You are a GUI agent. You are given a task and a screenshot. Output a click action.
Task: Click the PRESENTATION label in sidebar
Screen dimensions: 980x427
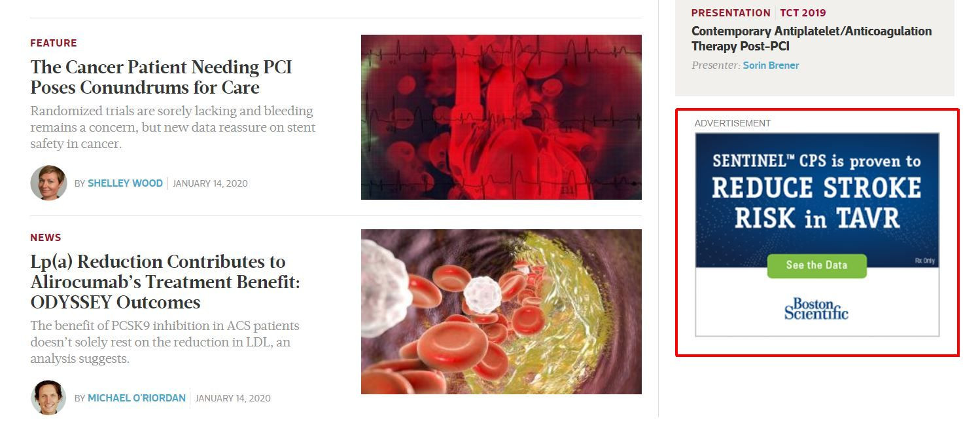[731, 13]
